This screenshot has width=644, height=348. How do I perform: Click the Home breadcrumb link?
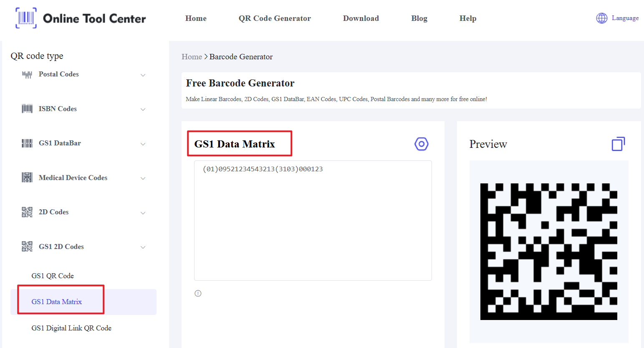click(x=192, y=57)
